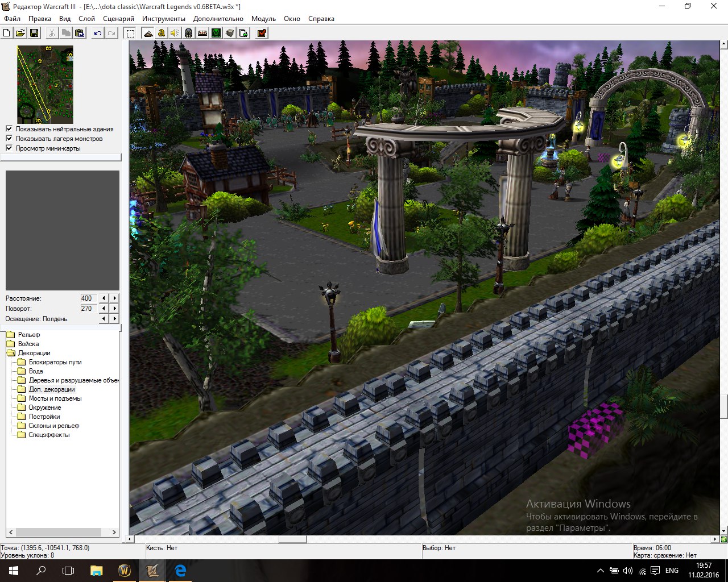Open the Файл menu

point(12,19)
